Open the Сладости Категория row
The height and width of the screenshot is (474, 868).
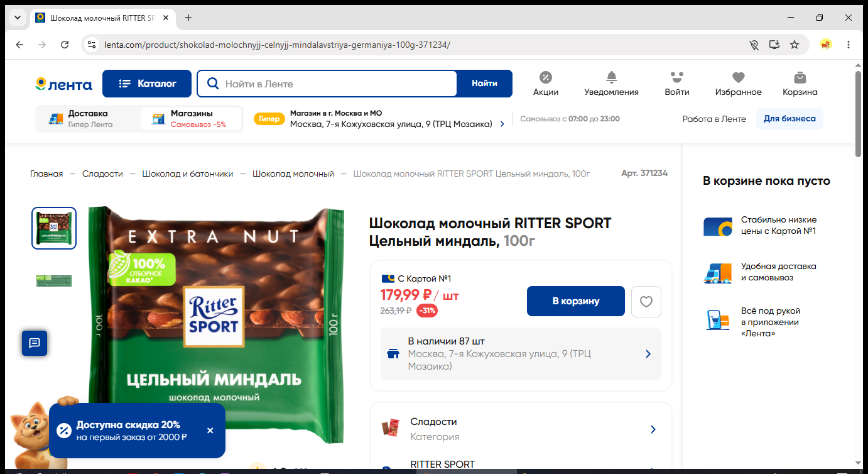coord(521,429)
